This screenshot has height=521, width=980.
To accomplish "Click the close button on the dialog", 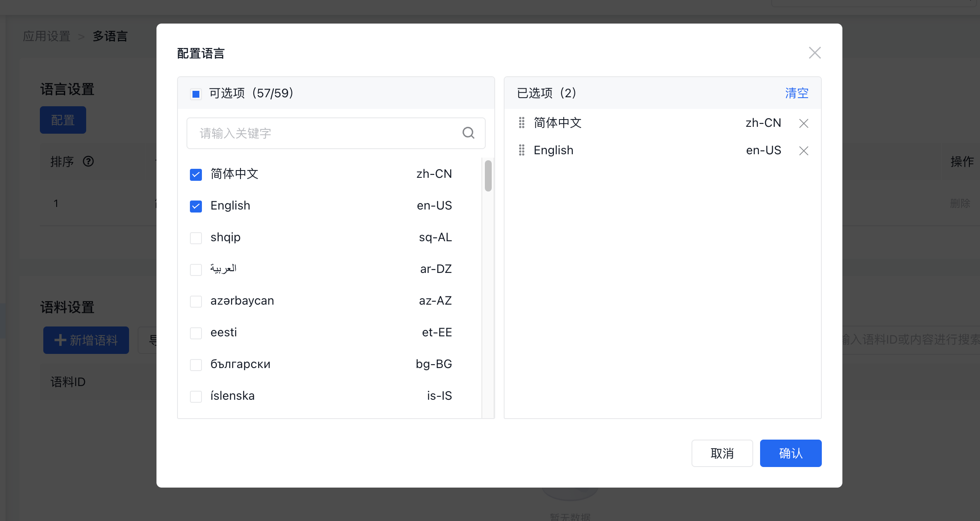I will coord(814,53).
